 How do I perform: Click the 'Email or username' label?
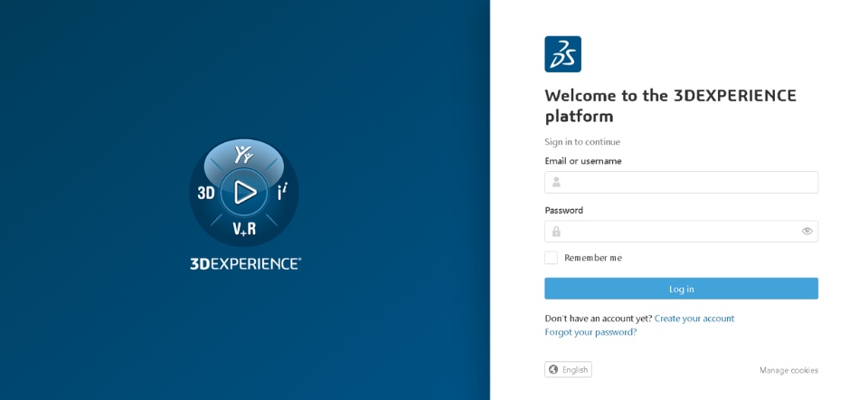point(583,161)
